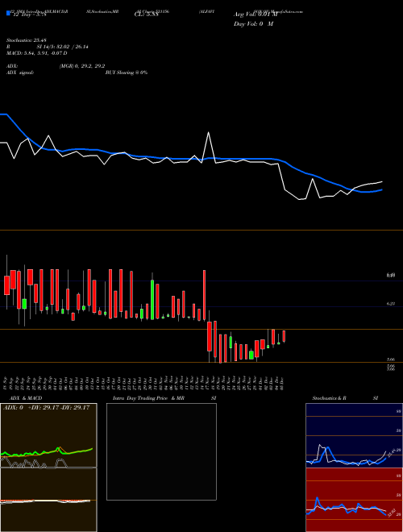403x532 pixels.
Task: Click the 'Avg Vol: 0.01 M' label
Action: pos(256,15)
